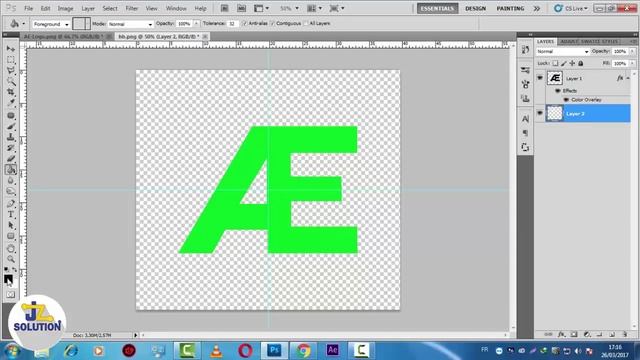This screenshot has height=360, width=640.
Task: Open the History panel icon
Action: [x=525, y=50]
